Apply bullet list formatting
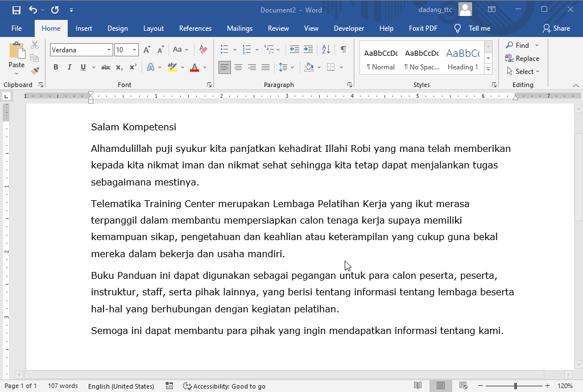 coord(225,49)
